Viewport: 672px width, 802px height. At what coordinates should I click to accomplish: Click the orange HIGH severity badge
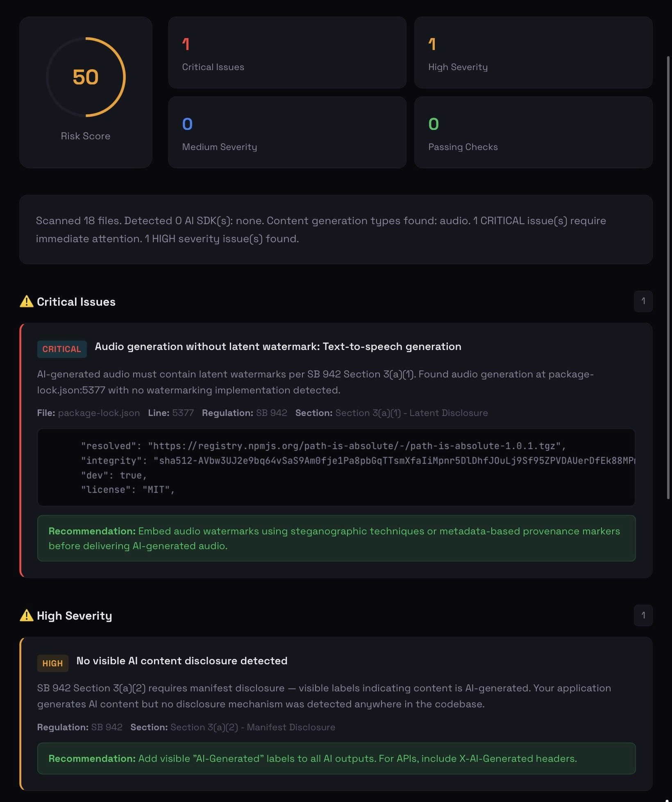pyautogui.click(x=52, y=663)
